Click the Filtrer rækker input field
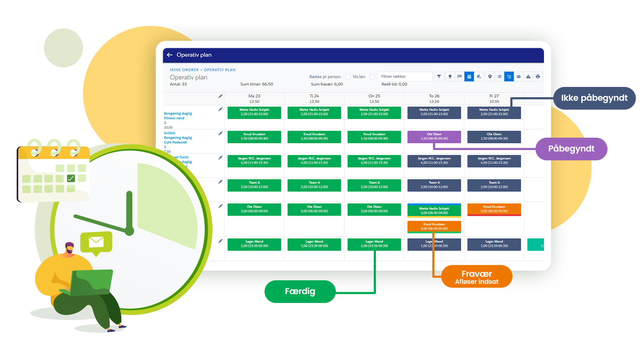Viewport: 644px width, 342px height. click(405, 77)
